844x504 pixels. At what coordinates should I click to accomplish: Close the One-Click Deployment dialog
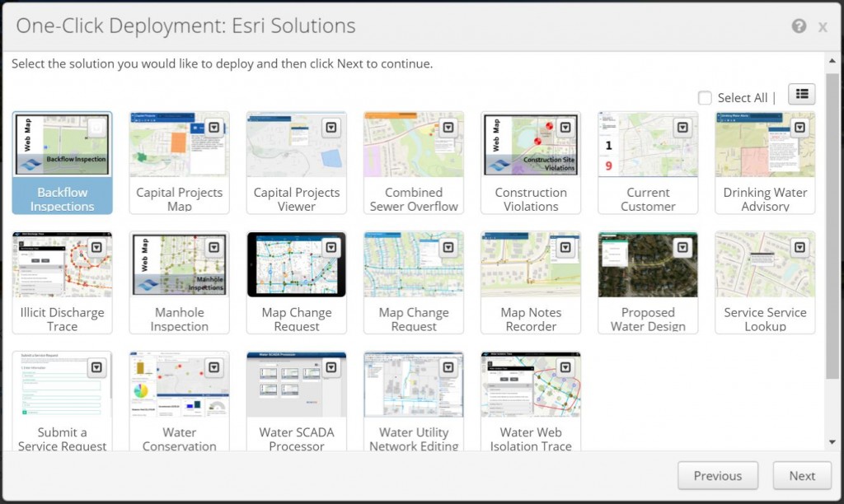point(823,27)
